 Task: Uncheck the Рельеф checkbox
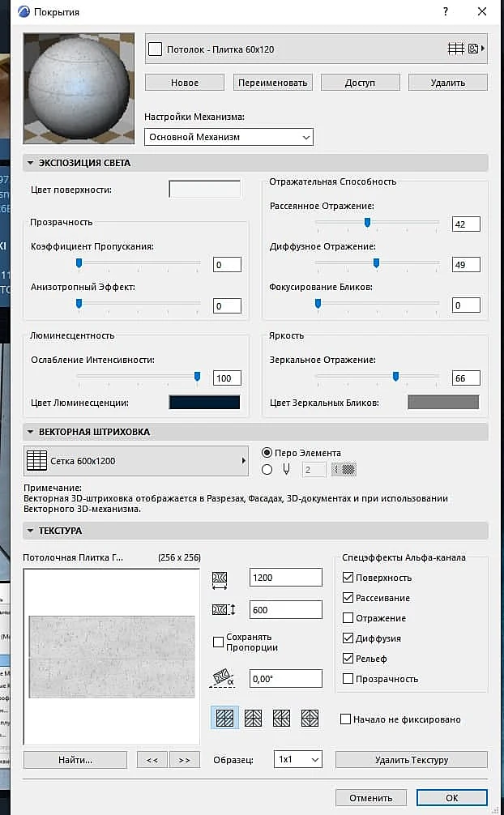coord(348,659)
